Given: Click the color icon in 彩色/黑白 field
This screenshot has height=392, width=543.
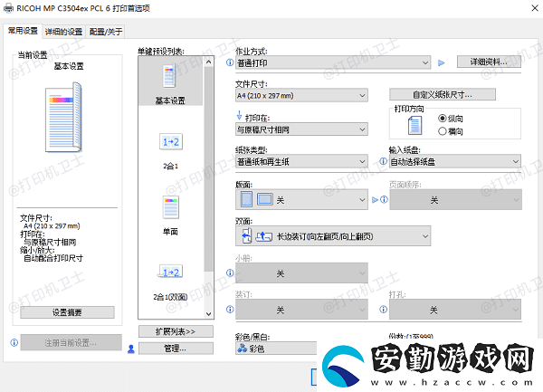Looking at the screenshot, I should click(x=242, y=348).
